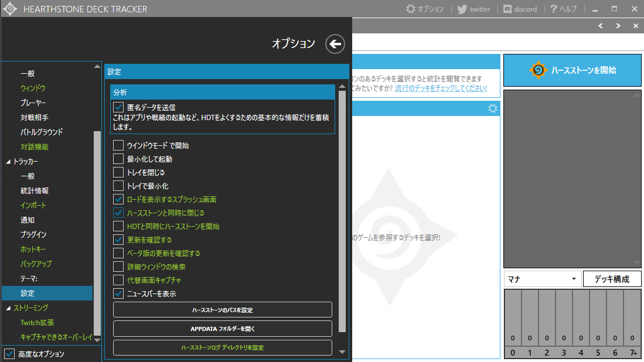Viewport: 644px width, 362px height.
Task: Enable ウインドウモードで開始 checkbox
Action: 118,145
